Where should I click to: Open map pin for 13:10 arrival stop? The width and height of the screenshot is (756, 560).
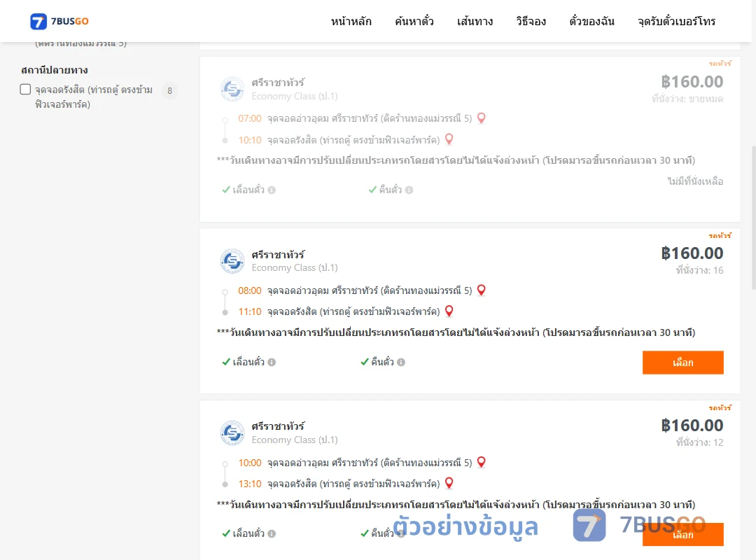pos(449,483)
